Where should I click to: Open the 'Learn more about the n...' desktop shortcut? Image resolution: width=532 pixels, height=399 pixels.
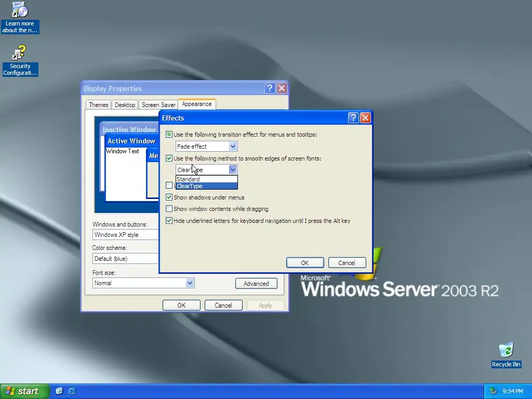(20, 18)
